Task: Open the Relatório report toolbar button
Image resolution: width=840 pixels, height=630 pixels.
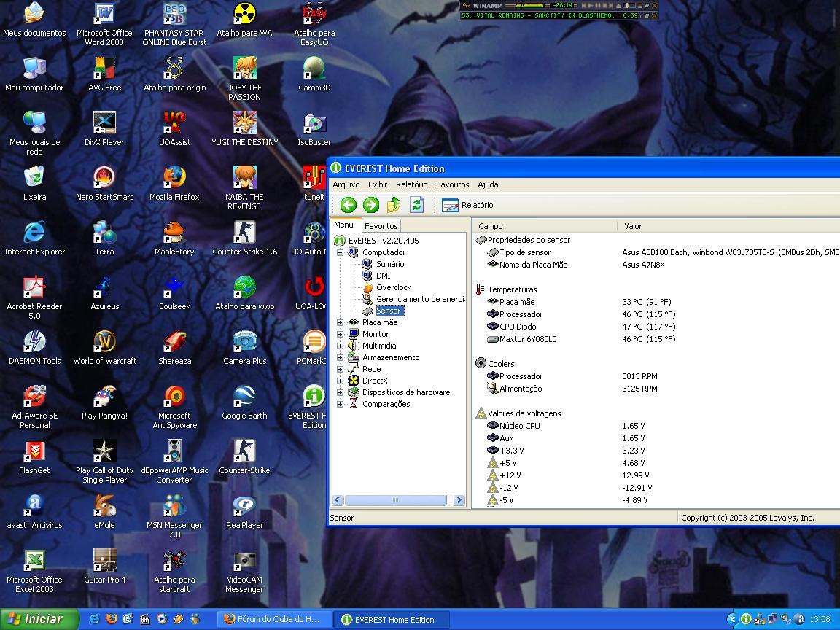Action: 467,205
